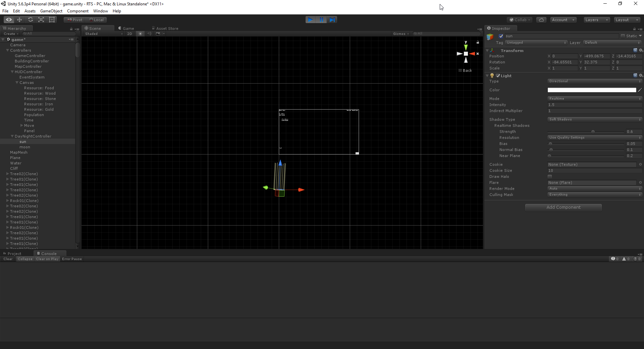The width and height of the screenshot is (644, 349).
Task: Open the GameObject menu
Action: 51,11
